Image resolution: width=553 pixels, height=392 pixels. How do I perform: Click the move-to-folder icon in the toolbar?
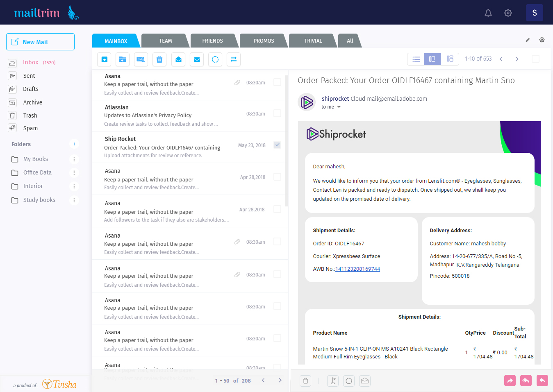coord(123,59)
